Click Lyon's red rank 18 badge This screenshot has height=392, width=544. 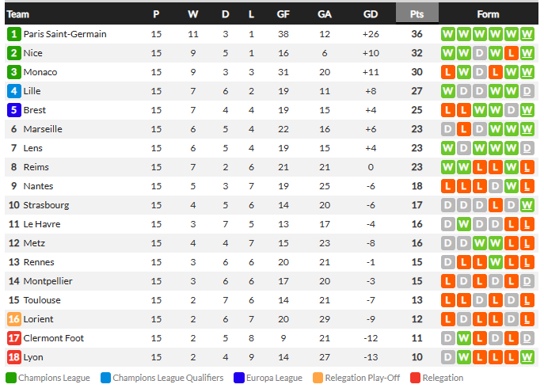tap(14, 357)
